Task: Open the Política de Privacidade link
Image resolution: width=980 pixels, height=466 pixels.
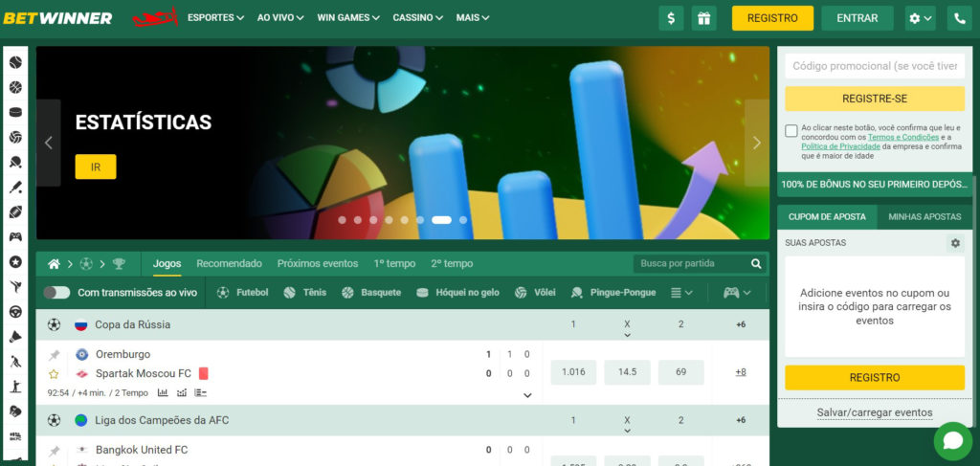Action: [840, 146]
